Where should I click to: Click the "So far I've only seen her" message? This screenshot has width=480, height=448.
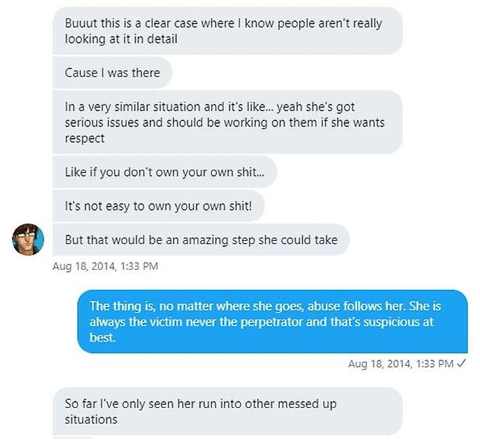[227, 411]
